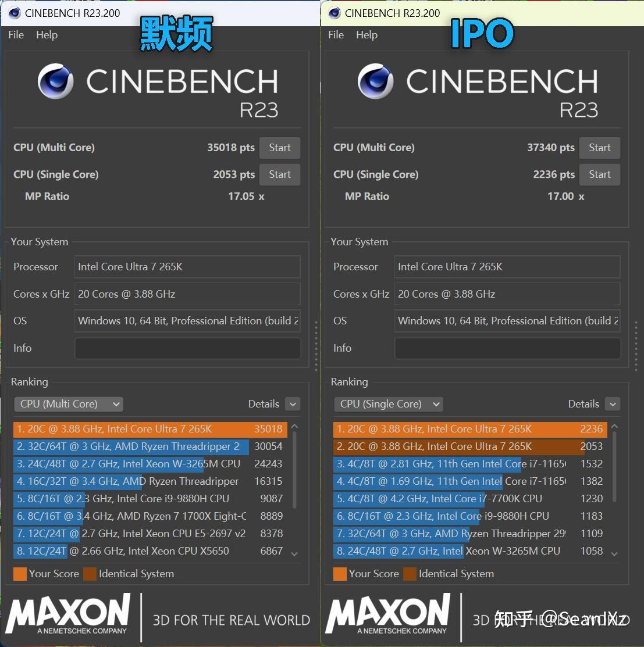Select Xeon W-3265M row scoring 1058
This screenshot has width=644, height=647.
tap(470, 551)
